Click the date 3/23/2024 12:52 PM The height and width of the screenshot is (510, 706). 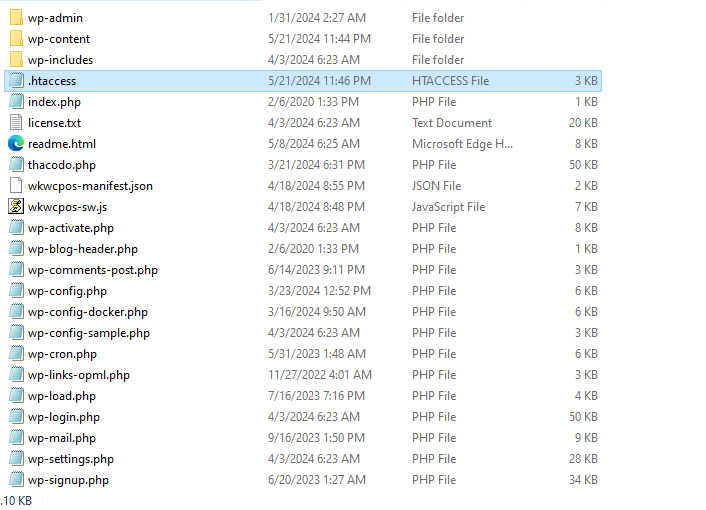319,291
